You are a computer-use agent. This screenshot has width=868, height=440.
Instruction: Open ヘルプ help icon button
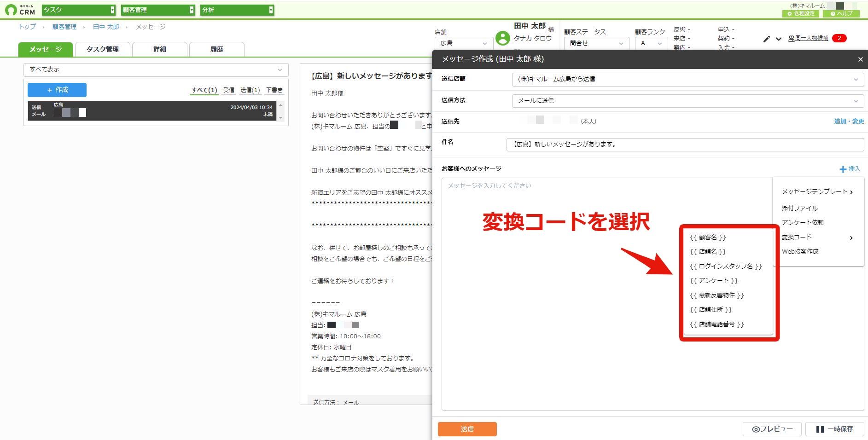841,14
